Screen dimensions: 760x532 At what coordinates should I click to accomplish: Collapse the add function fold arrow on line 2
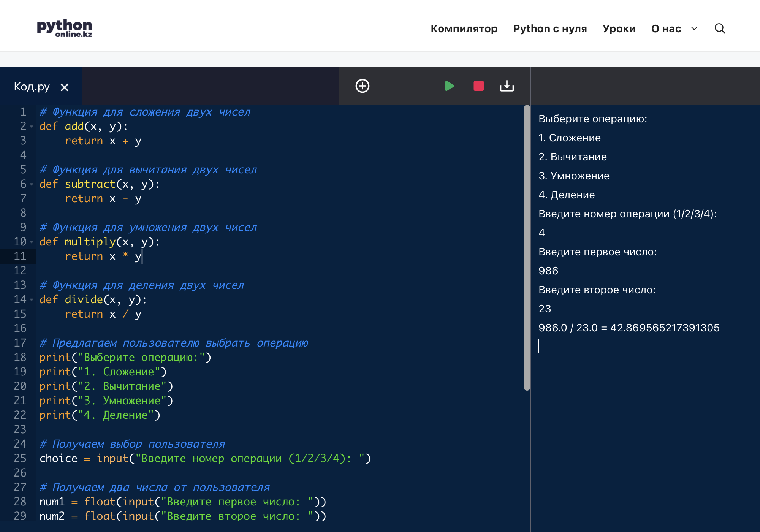(x=32, y=126)
